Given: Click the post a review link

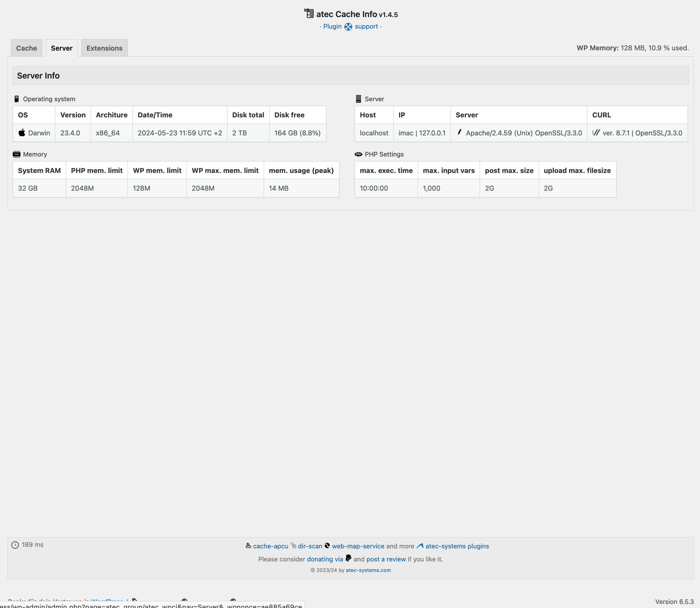Looking at the screenshot, I should (x=386, y=559).
